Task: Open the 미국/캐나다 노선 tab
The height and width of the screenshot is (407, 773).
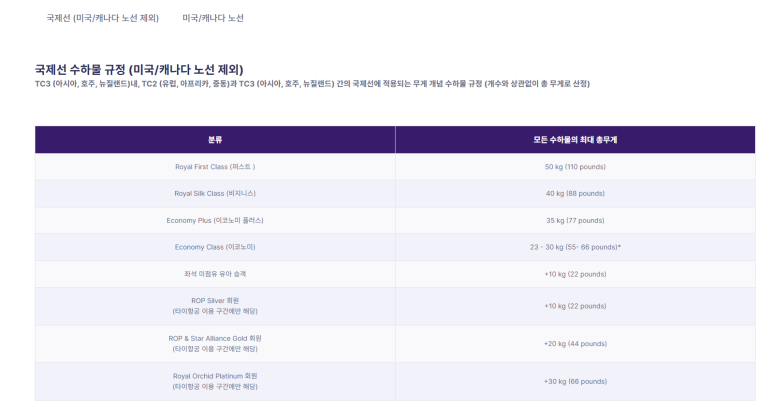Action: [213, 18]
